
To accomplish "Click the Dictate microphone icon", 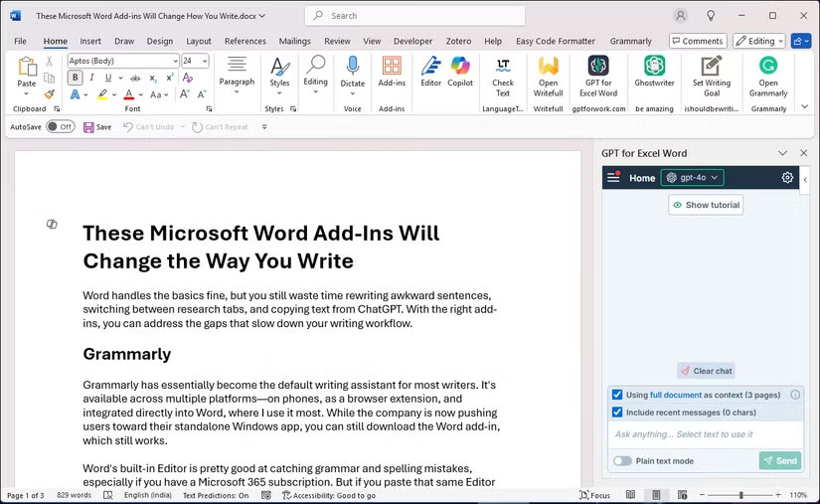I will 352,68.
